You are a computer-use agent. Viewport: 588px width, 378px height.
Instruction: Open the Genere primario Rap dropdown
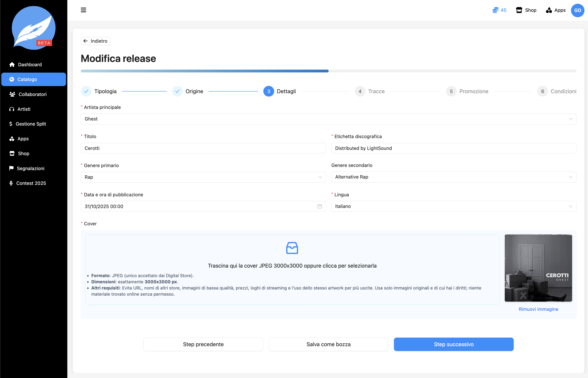tap(203, 177)
